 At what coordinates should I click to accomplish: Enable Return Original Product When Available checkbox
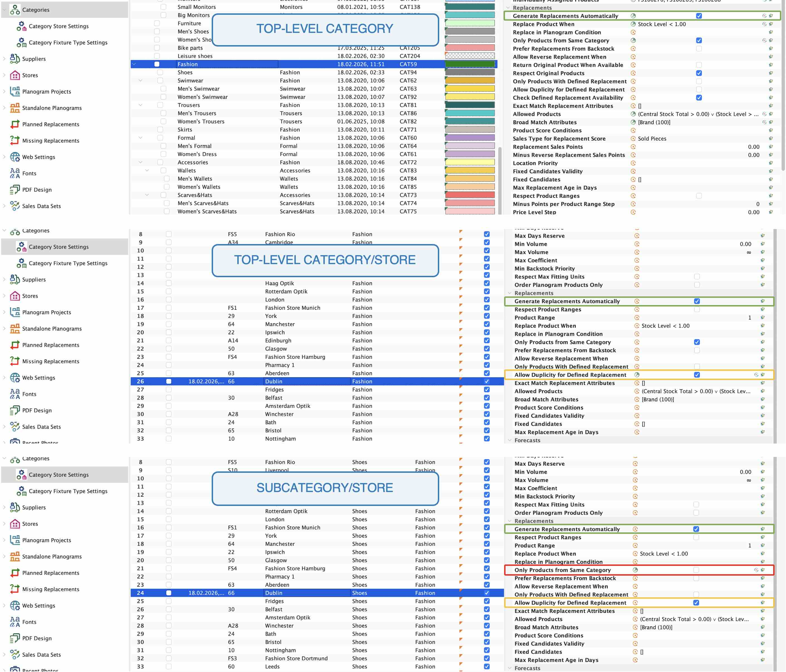coord(699,65)
